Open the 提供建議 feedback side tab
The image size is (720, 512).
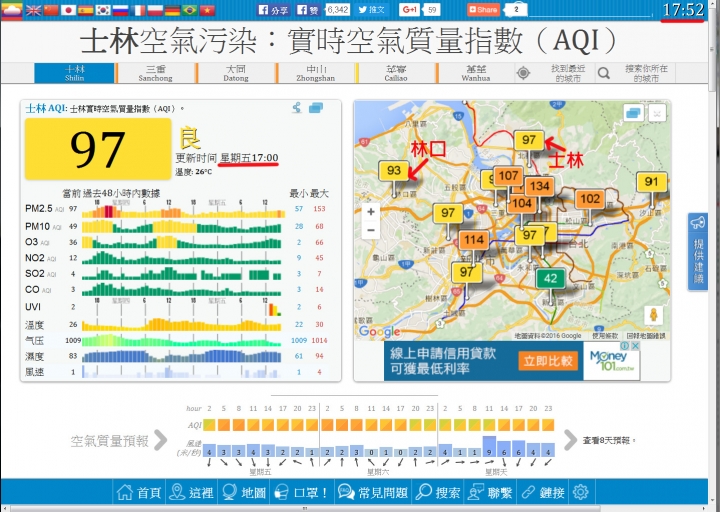coord(698,252)
